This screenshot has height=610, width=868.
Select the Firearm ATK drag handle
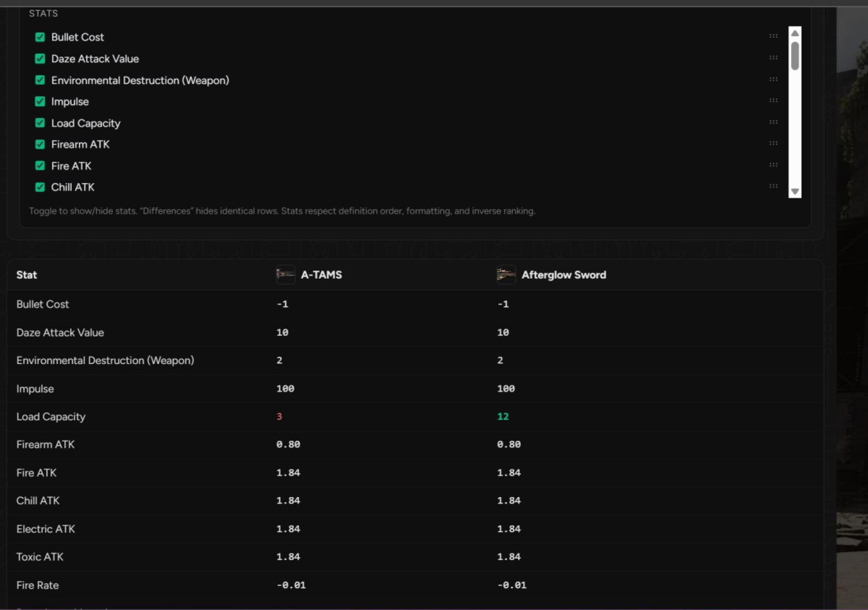coord(773,143)
